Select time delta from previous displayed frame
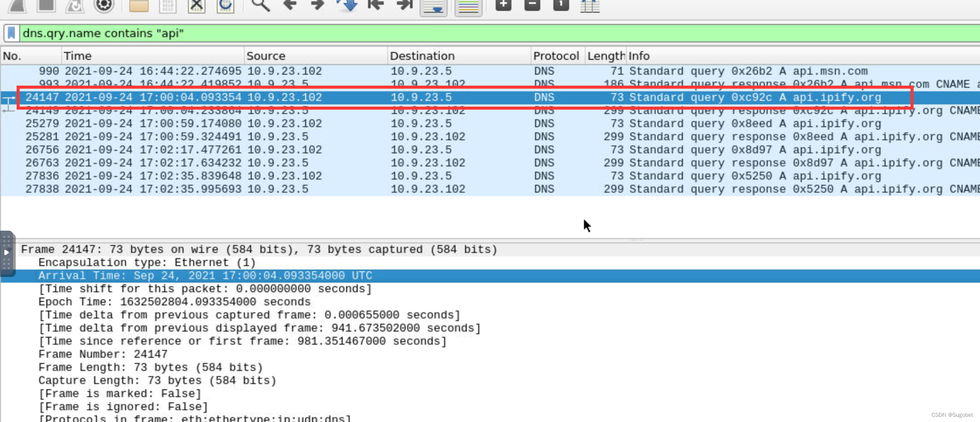This screenshot has width=980, height=422. coord(490,328)
